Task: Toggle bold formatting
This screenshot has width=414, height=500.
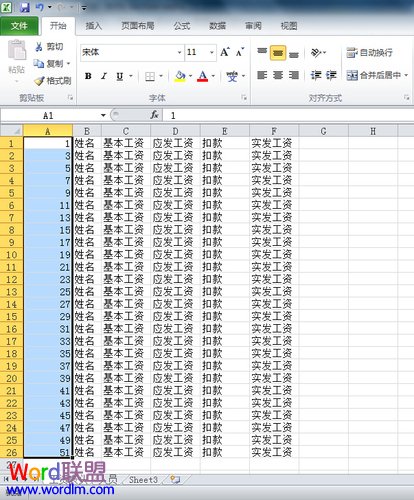Action: pyautogui.click(x=88, y=76)
